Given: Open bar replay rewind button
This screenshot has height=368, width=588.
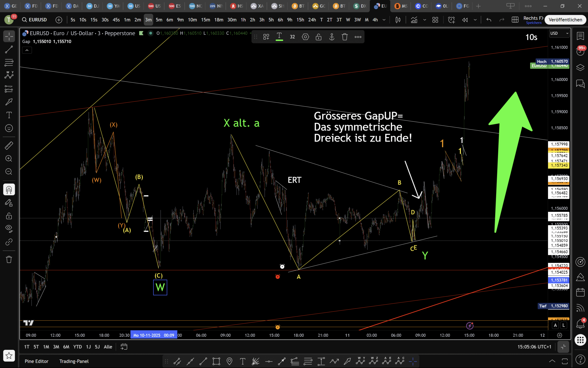Looking at the screenshot, I should pos(465,20).
